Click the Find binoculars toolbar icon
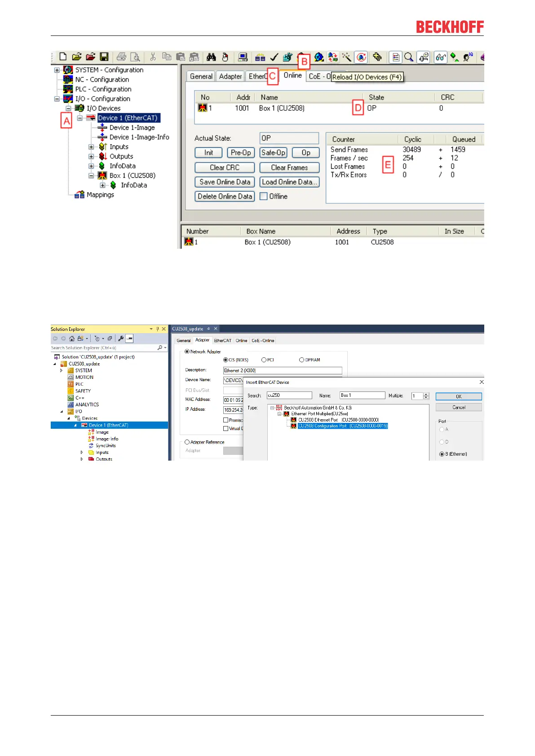This screenshot has height=756, width=535. 211,57
